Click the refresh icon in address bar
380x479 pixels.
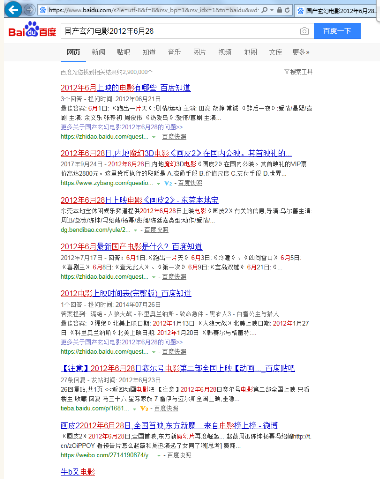coord(287,10)
